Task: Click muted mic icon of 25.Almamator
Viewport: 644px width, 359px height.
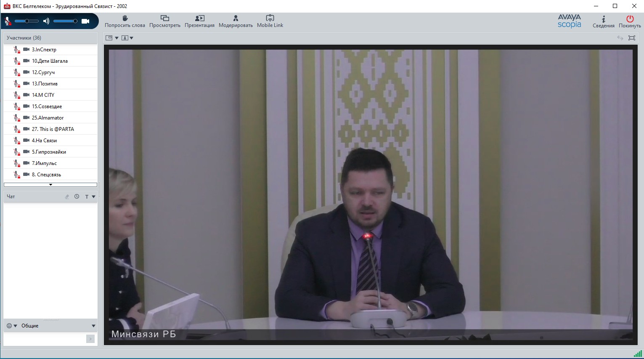Action: [17, 118]
